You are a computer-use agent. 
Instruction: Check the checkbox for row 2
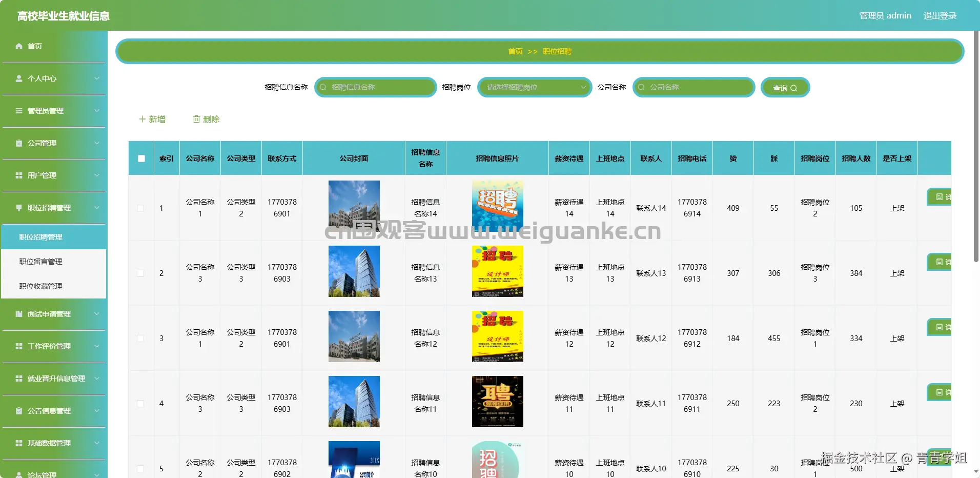[141, 273]
